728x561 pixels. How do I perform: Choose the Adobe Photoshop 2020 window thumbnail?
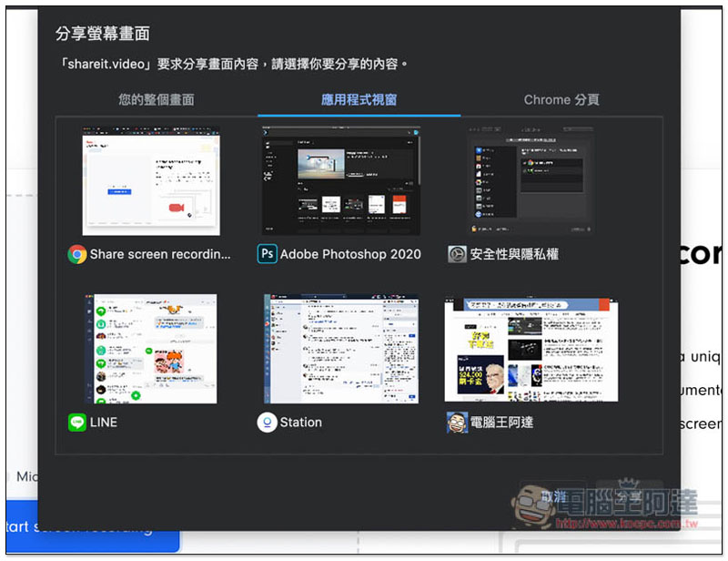click(341, 181)
